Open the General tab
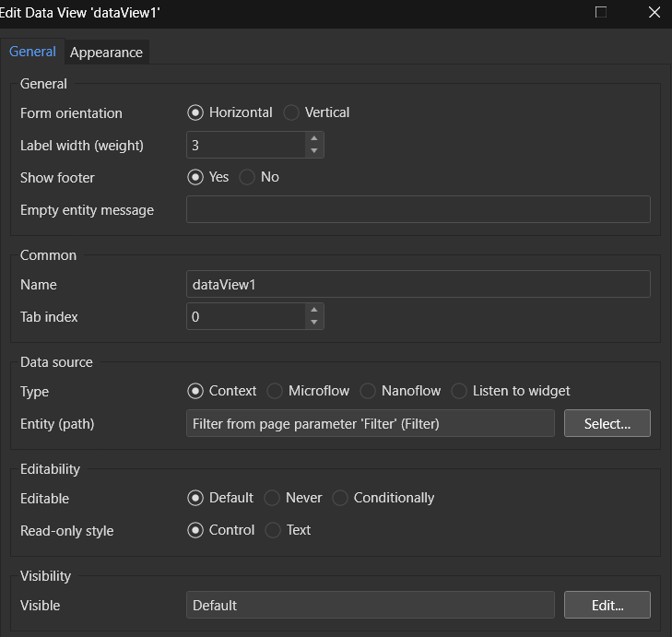This screenshot has width=672, height=637. click(x=32, y=52)
